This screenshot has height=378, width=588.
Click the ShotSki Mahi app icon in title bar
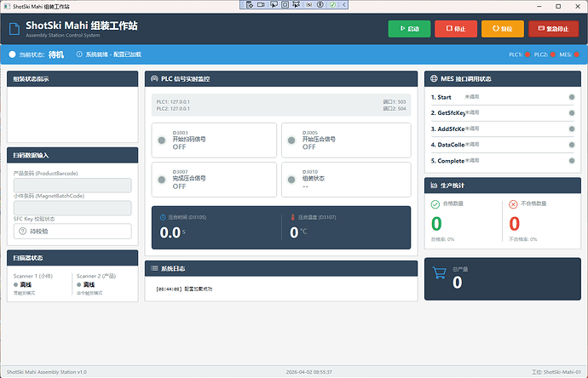7,6
